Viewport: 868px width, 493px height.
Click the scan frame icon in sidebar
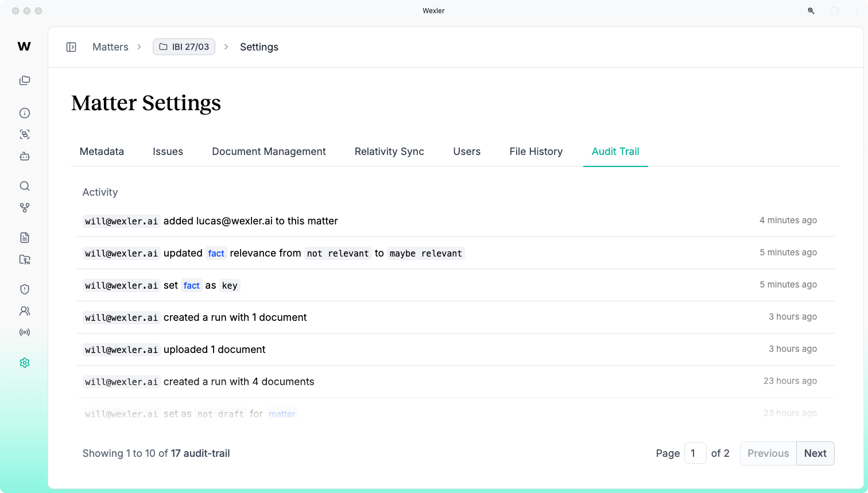pos(25,134)
